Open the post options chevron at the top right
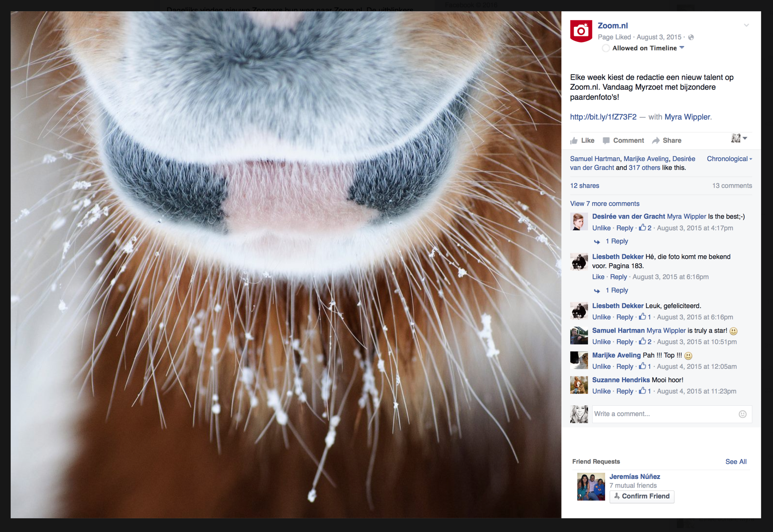Screen dimensions: 773x532 click(746, 25)
